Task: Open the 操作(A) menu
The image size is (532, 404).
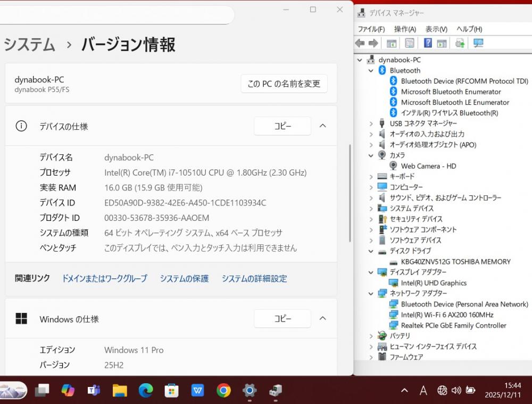Action: (x=405, y=29)
